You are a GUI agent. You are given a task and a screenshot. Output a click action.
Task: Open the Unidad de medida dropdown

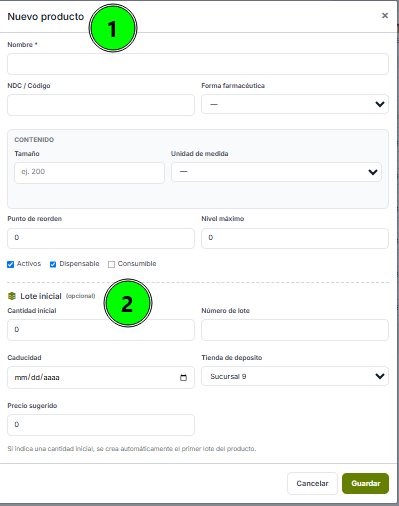pos(276,172)
